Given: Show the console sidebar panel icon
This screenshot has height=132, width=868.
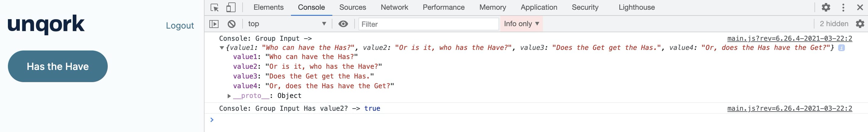Looking at the screenshot, I should coord(214,24).
